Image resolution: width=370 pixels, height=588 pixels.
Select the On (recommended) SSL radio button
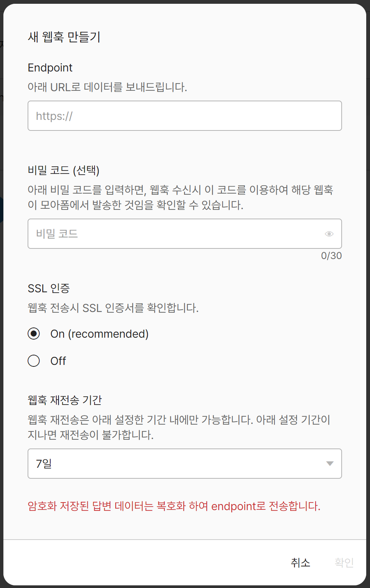coord(34,334)
